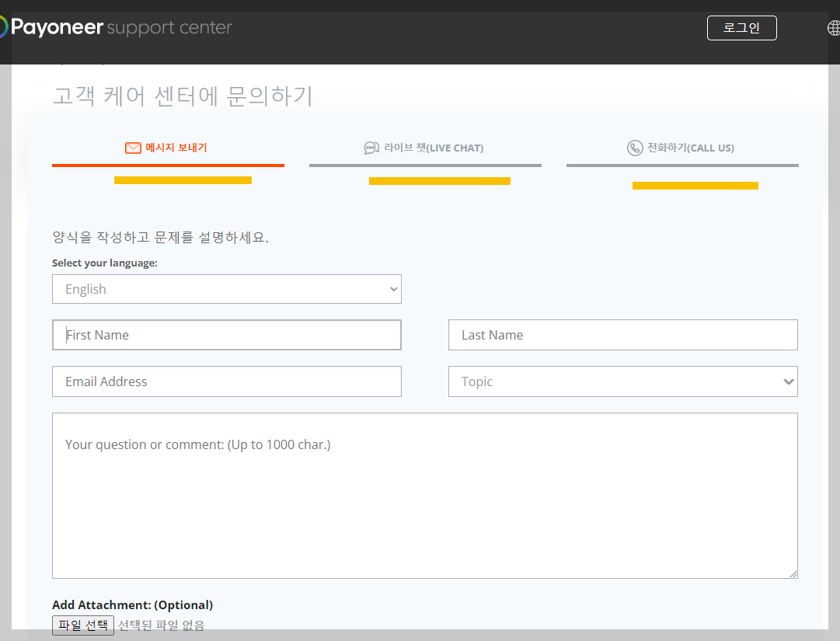Click the 'Select your language:' label
The height and width of the screenshot is (641, 840).
(105, 263)
